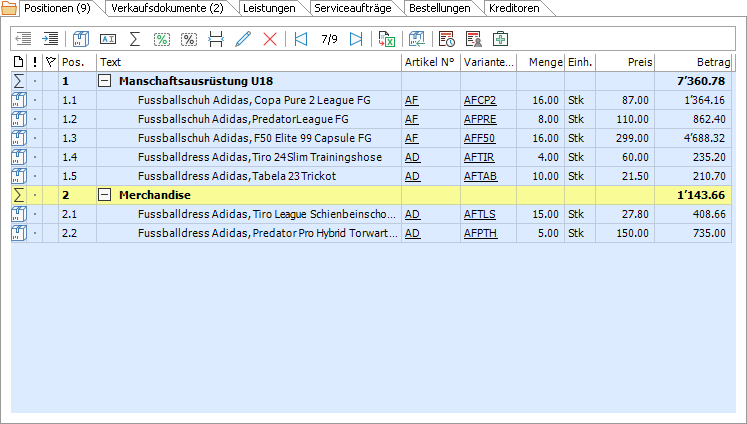Viewport: 747px width, 424px height.
Task: Collapse the Manschaftsausrüstung U18 group
Action: pos(104,81)
